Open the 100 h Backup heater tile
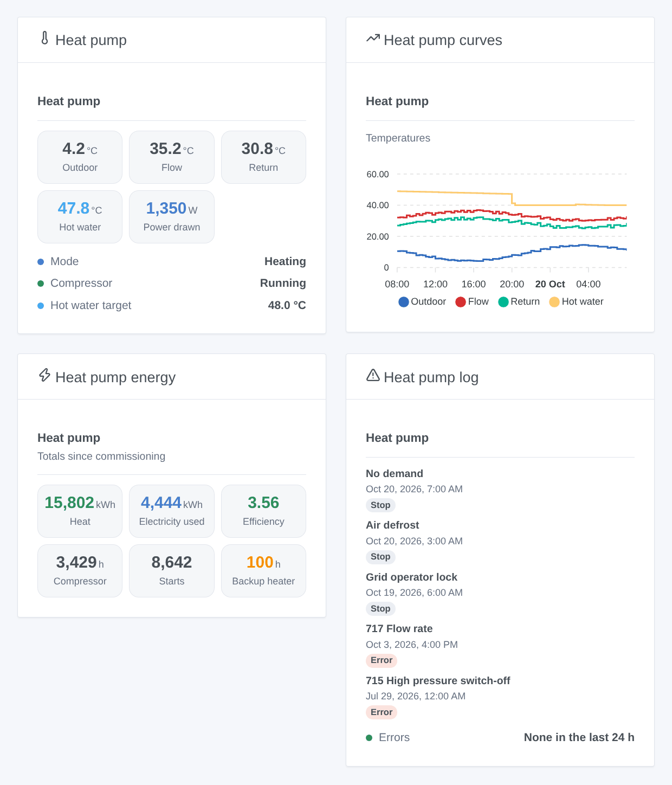This screenshot has height=785, width=672. pos(263,571)
